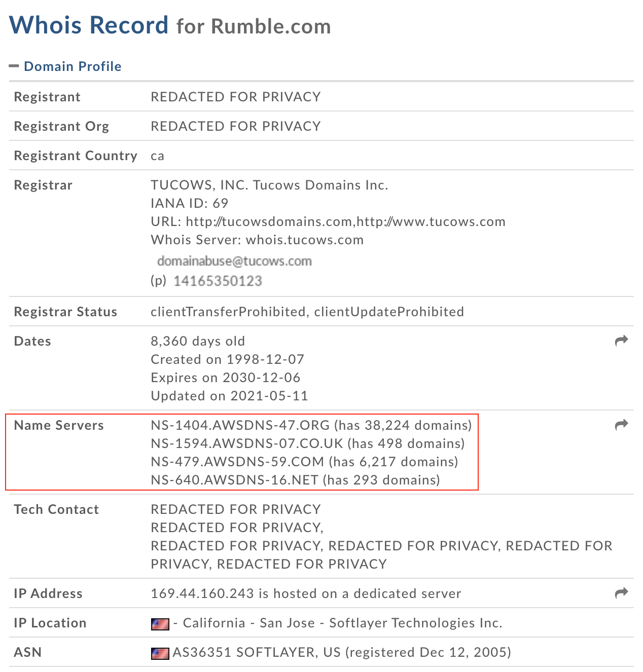Click the Softlayer Technologies Inc. location text

point(415,623)
